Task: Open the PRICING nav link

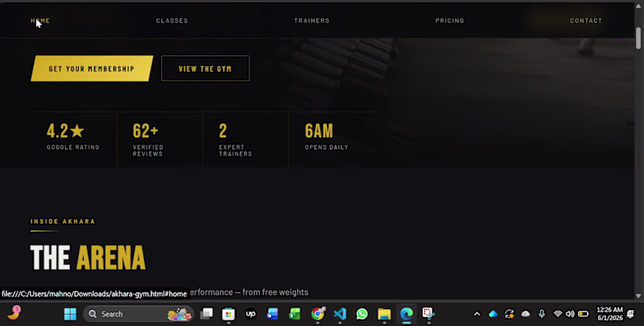Action: 450,21
